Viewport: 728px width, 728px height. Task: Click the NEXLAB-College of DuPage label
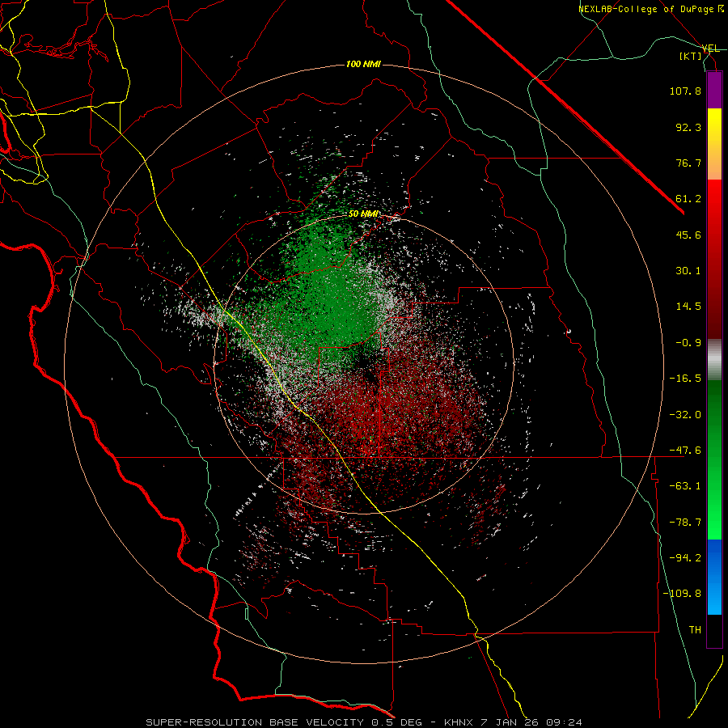pos(650,9)
